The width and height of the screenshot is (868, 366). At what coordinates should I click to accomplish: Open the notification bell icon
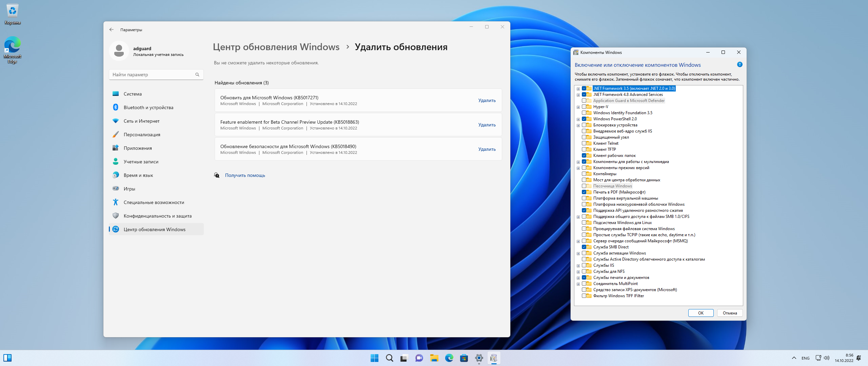859,358
